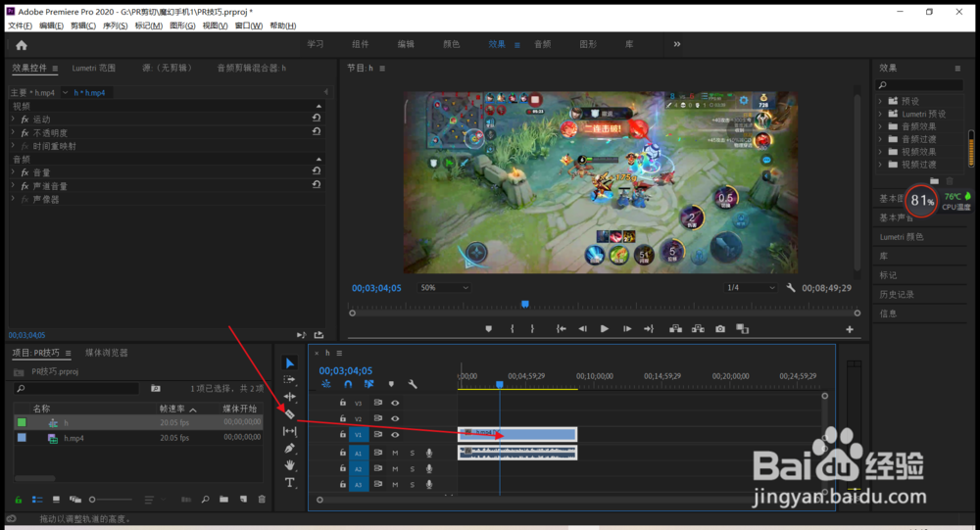Select the Hand tool

(x=289, y=465)
